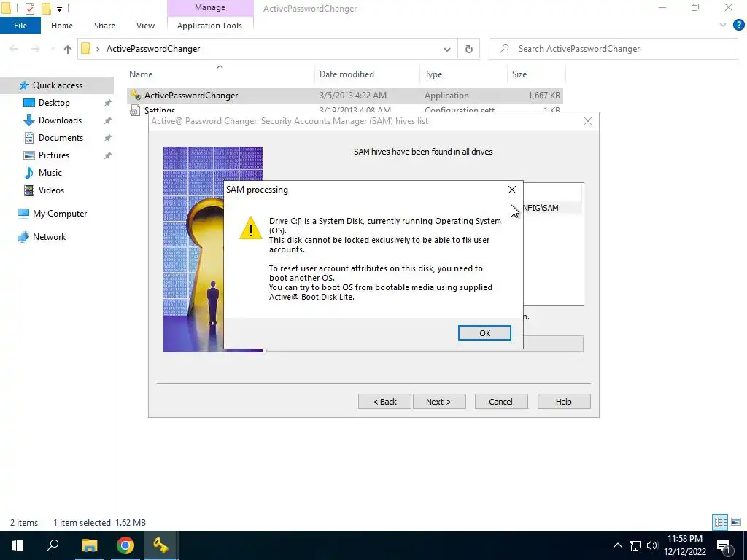Open the Windows Start menu

coord(18,545)
